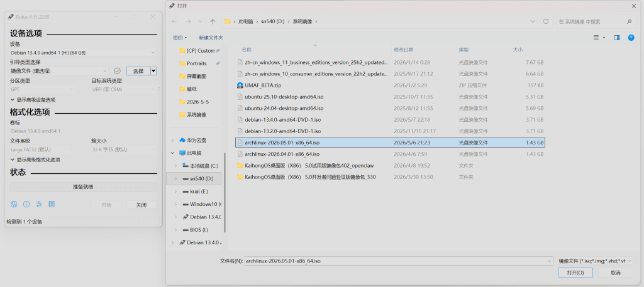Go up one folder level
The height and width of the screenshot is (287, 644).
(213, 21)
